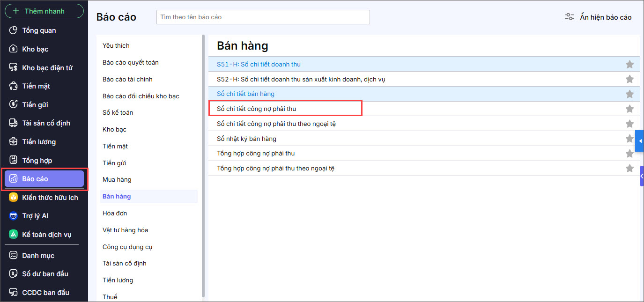Viewport: 644px width, 302px height.
Task: Open Kho bạc điện tử sidebar icon
Action: tap(13, 68)
